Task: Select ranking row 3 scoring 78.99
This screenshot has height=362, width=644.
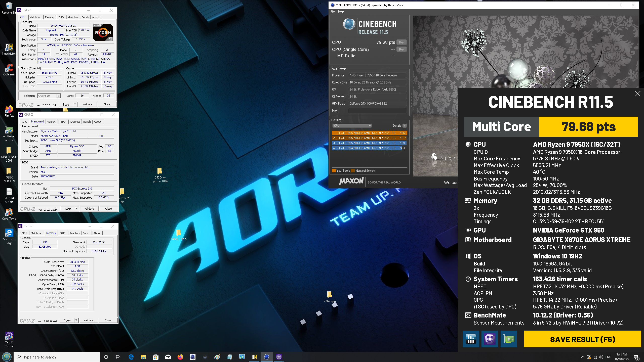Action: pyautogui.click(x=369, y=143)
